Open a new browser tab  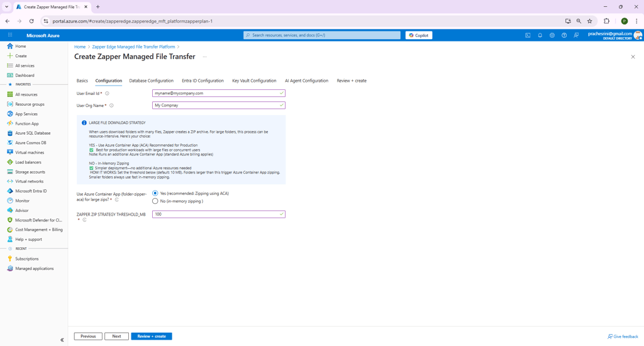point(97,7)
